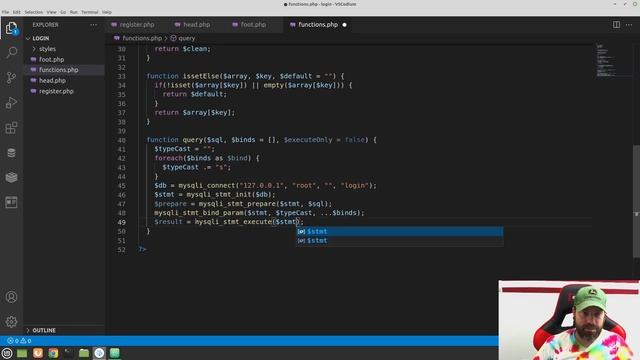Open the Run and Debug view
Viewport: 640px width, 360px height.
[11, 102]
